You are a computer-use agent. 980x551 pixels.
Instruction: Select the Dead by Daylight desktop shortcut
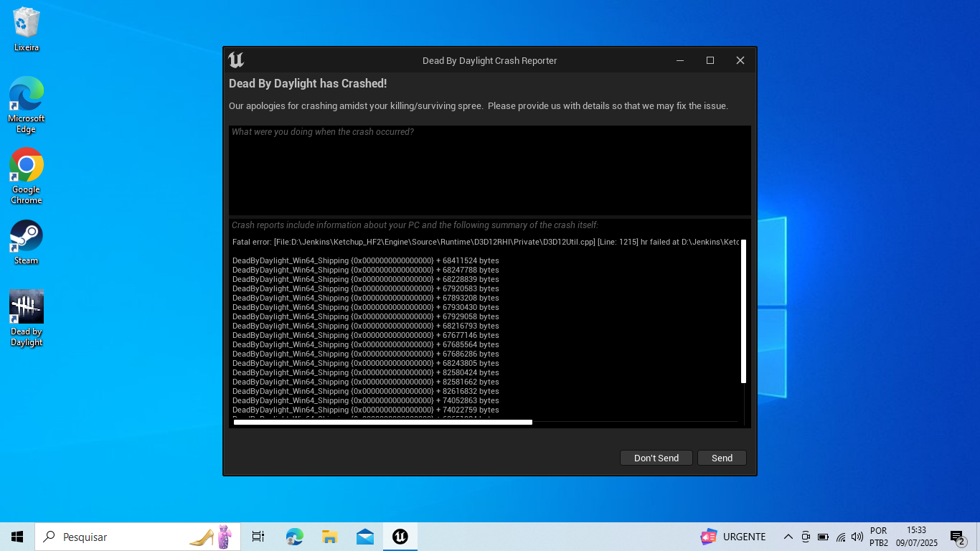pos(27,319)
